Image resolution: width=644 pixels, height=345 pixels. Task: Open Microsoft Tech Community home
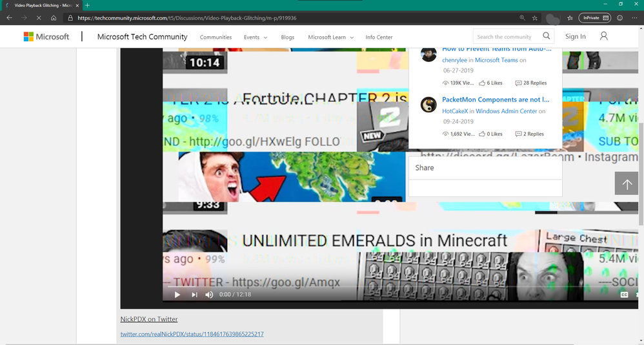[142, 37]
